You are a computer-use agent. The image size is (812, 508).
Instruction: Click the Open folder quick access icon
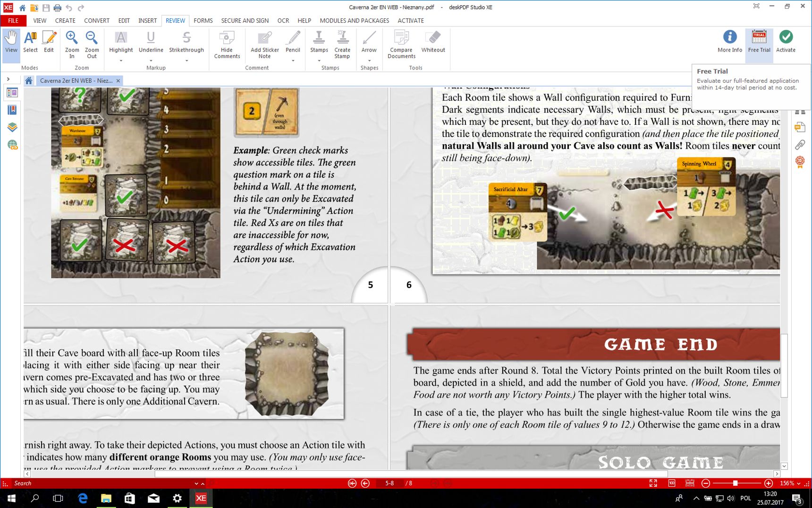(x=34, y=8)
